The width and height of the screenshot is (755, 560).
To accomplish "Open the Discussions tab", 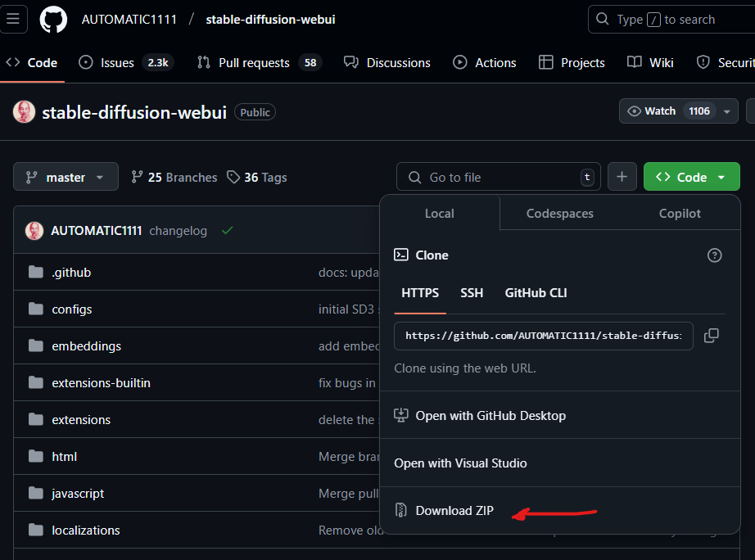I will [x=387, y=62].
